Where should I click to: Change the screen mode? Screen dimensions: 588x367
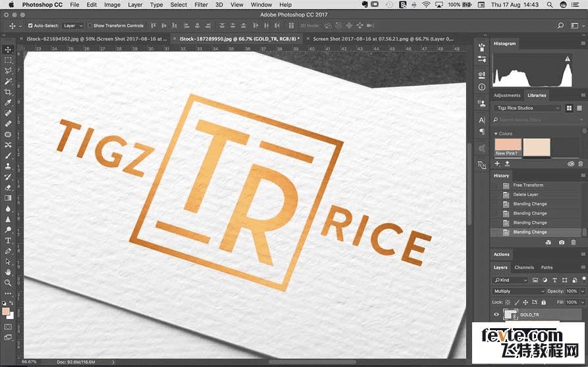pyautogui.click(x=8, y=337)
